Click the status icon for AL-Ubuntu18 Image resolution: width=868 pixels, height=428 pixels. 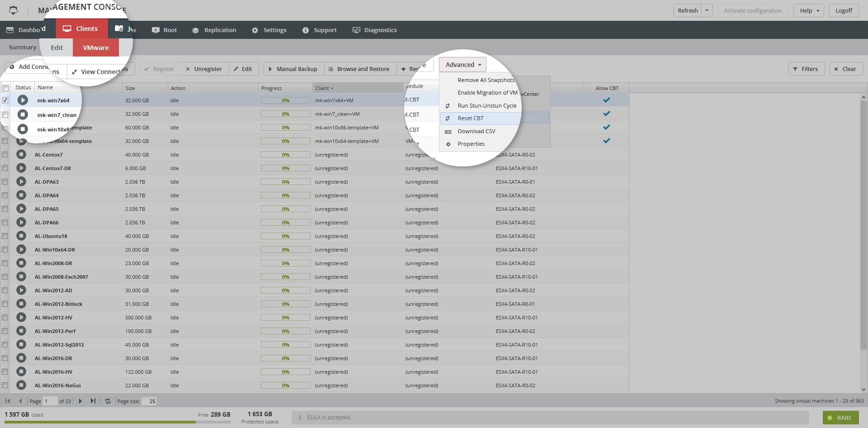21,236
